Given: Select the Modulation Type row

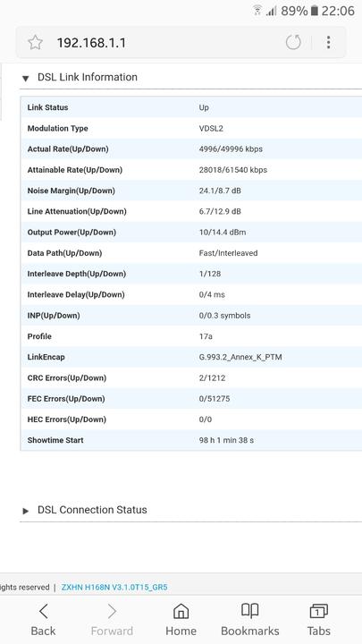Looking at the screenshot, I should click(191, 129).
